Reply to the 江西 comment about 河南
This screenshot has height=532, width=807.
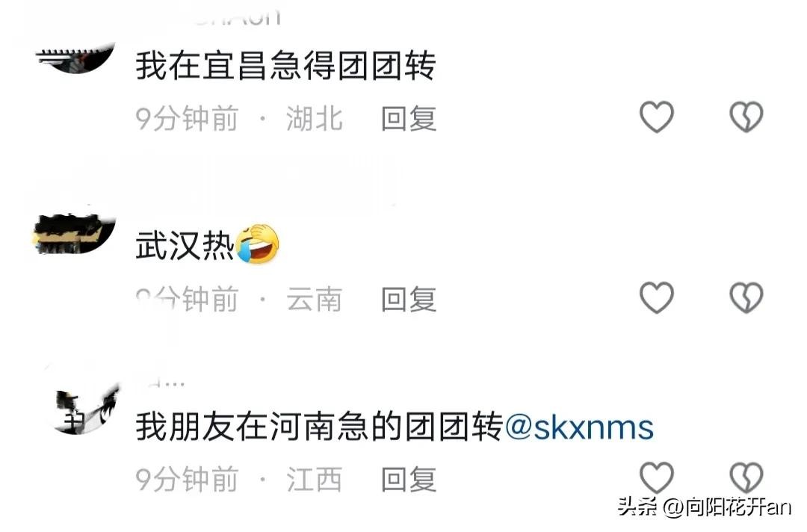409,479
